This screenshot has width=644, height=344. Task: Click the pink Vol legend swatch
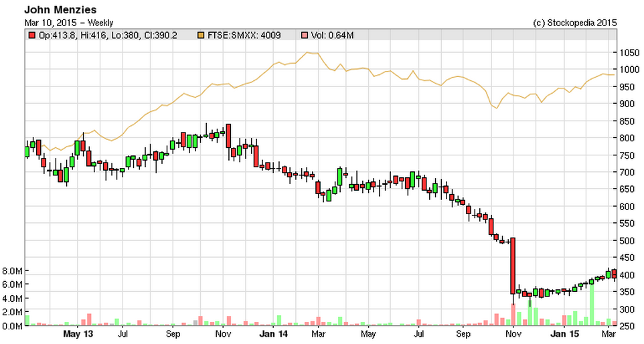click(305, 35)
